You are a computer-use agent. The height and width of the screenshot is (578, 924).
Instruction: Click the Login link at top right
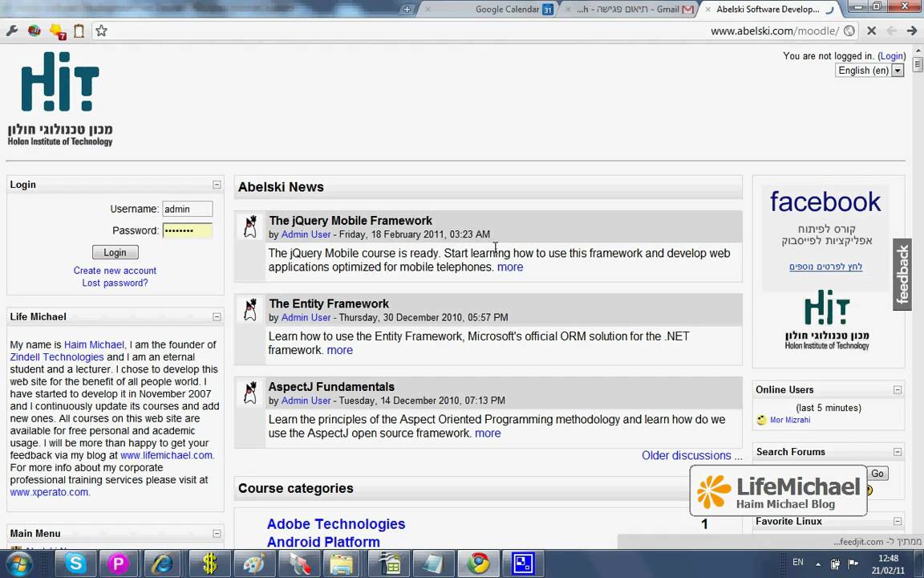click(x=892, y=56)
